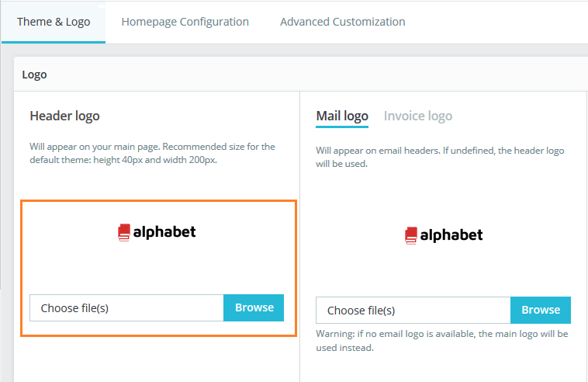
Task: Open the Homepage Configuration tab
Action: [x=185, y=22]
